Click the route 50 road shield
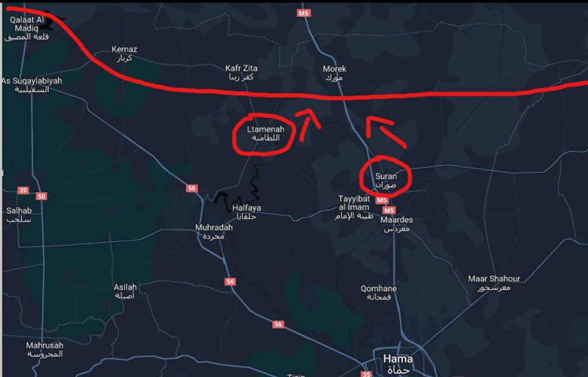Viewport: 588px width, 377px height. pos(41,197)
